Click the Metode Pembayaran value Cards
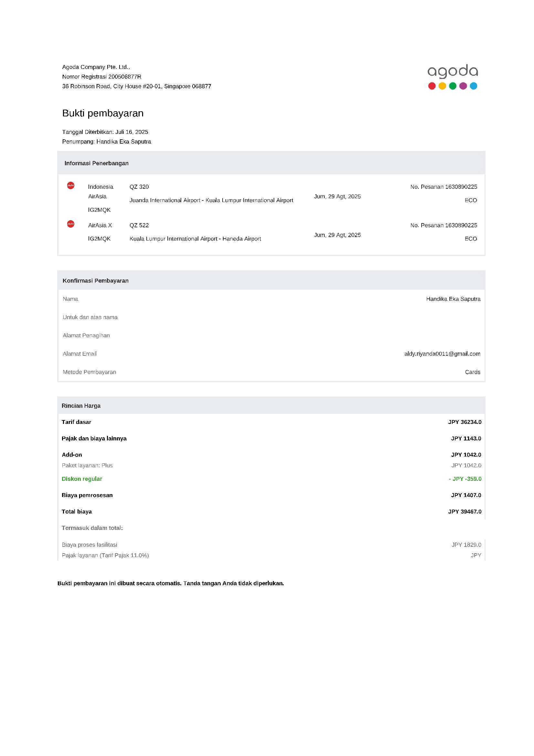The height and width of the screenshot is (756, 534). 473,372
